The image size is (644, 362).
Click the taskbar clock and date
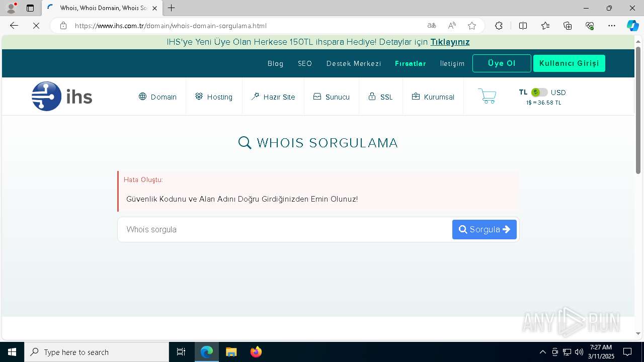point(601,352)
